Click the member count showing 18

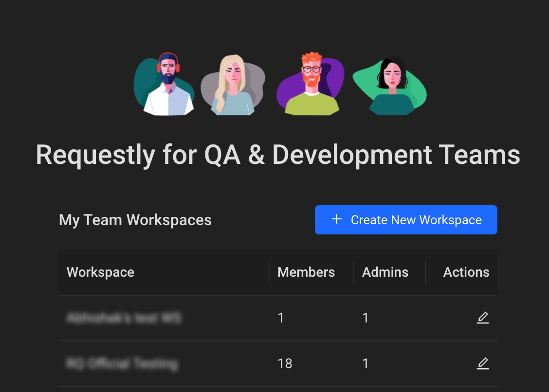pyautogui.click(x=285, y=363)
